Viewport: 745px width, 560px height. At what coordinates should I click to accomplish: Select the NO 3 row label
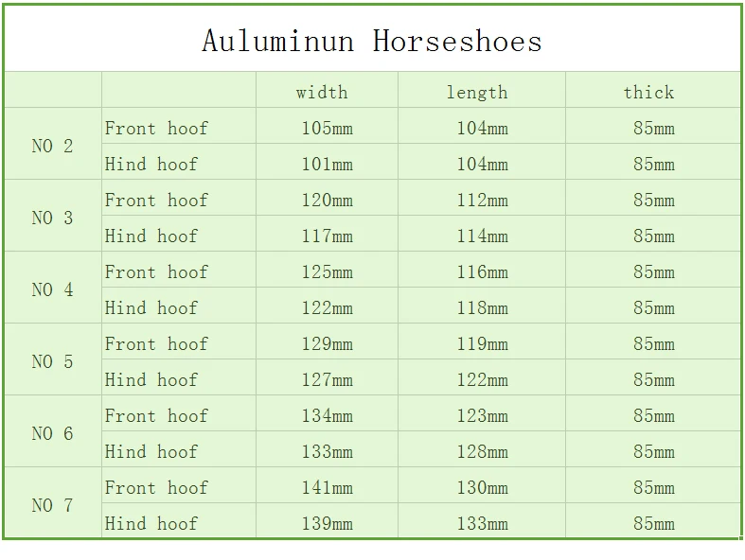point(53,216)
